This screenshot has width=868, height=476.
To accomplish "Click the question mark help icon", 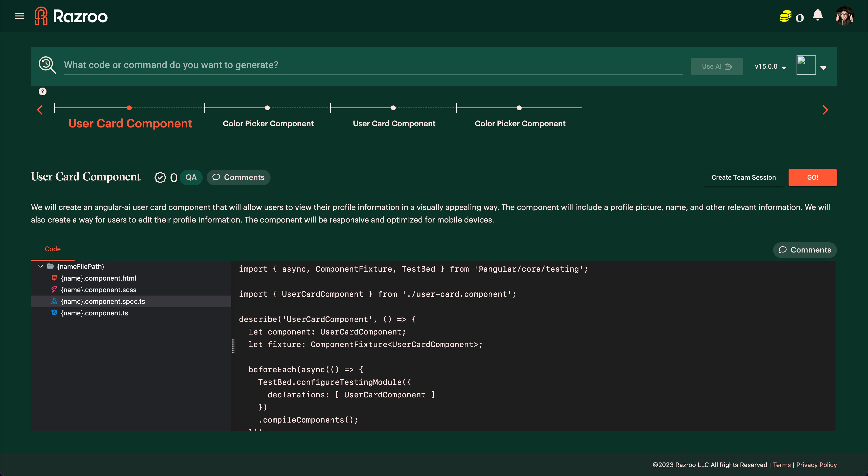I will 42,91.
